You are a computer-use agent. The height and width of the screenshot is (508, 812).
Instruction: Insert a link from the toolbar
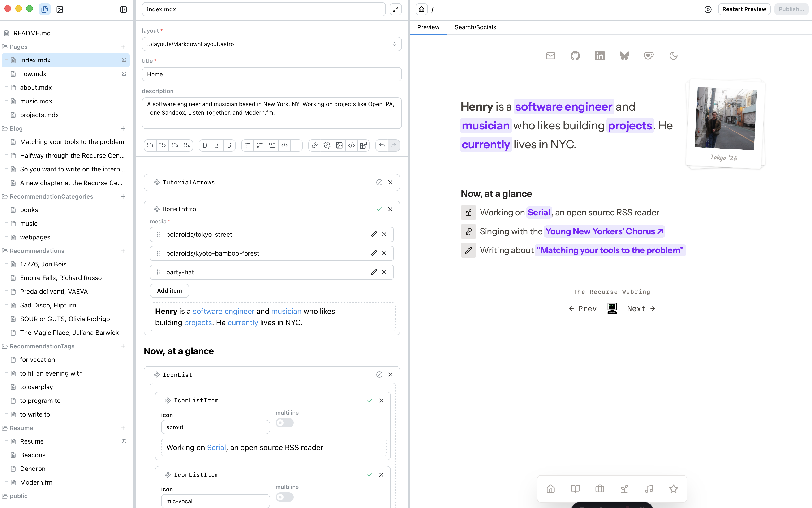[x=315, y=145]
